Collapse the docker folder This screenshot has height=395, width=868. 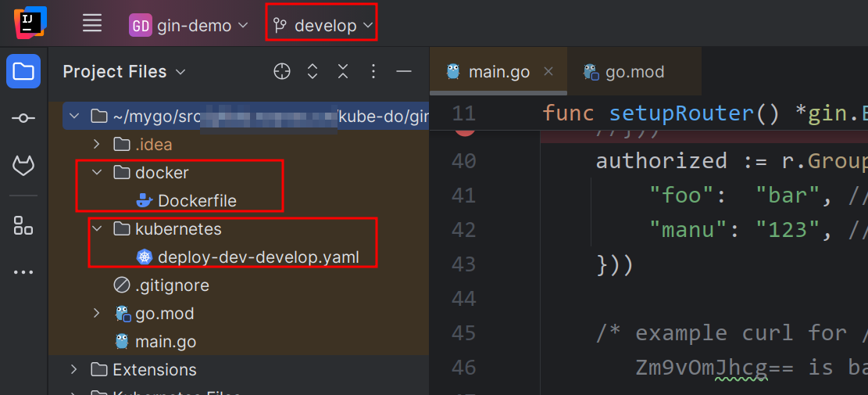click(97, 173)
